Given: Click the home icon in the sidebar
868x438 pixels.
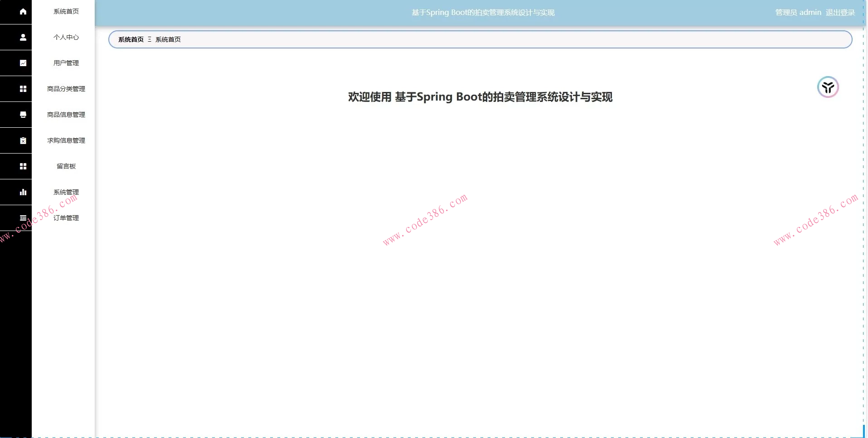Looking at the screenshot, I should pos(23,11).
